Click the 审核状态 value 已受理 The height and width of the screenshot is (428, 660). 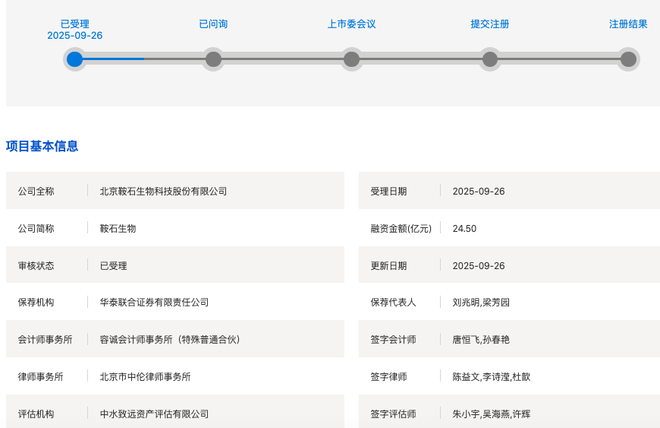[113, 266]
